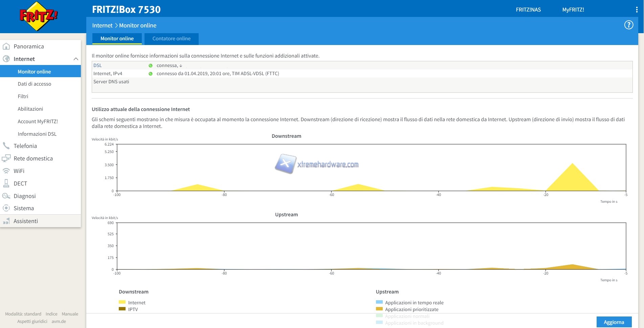This screenshot has width=644, height=328.
Task: Open the FRITZ!NAS link
Action: pos(528,10)
